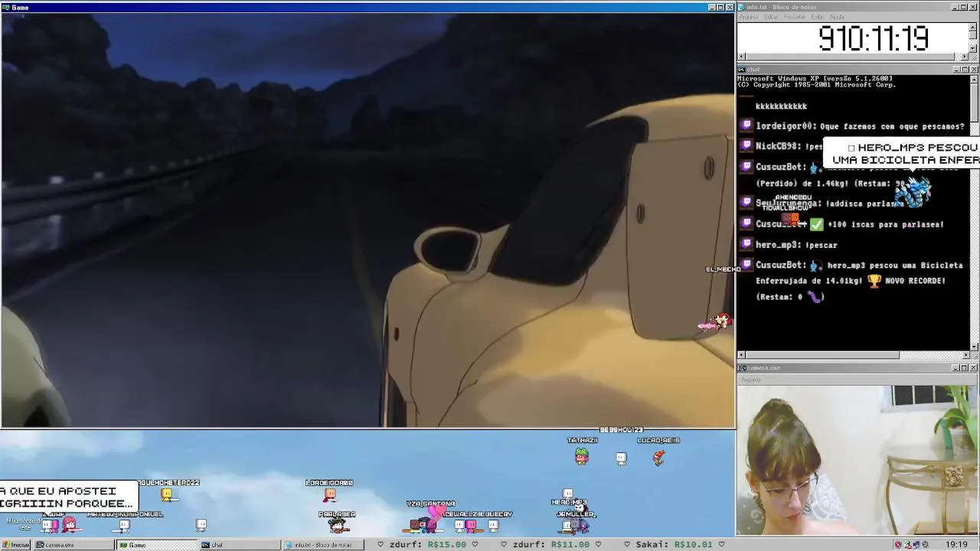The height and width of the screenshot is (551, 980).
Task: Click the system clock showing 19:19
Action: 956,545
